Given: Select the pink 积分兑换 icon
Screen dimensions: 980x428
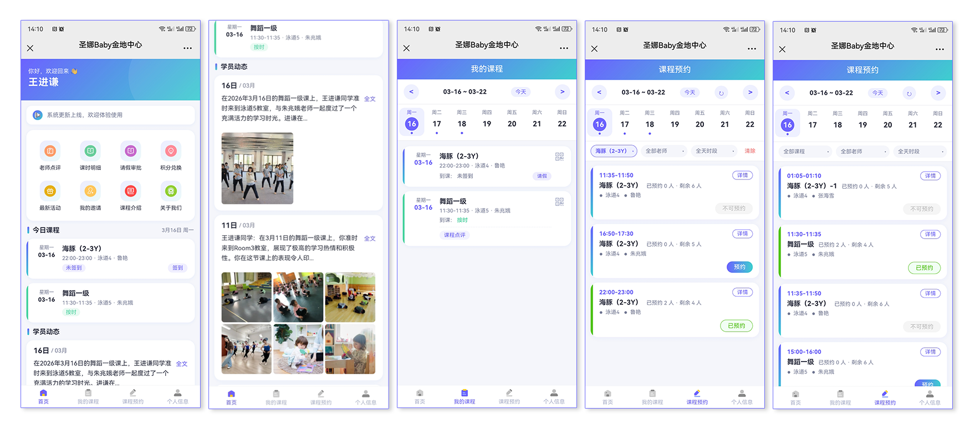Looking at the screenshot, I should pyautogui.click(x=171, y=151).
